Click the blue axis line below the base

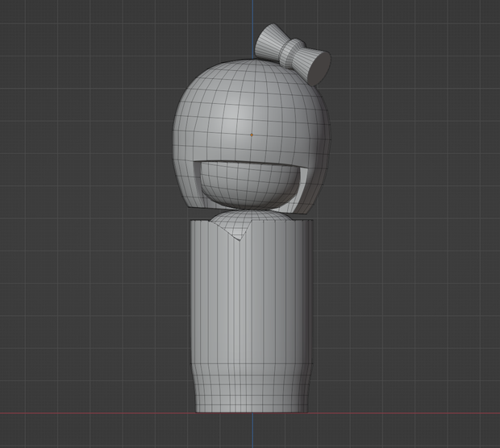[x=253, y=431]
